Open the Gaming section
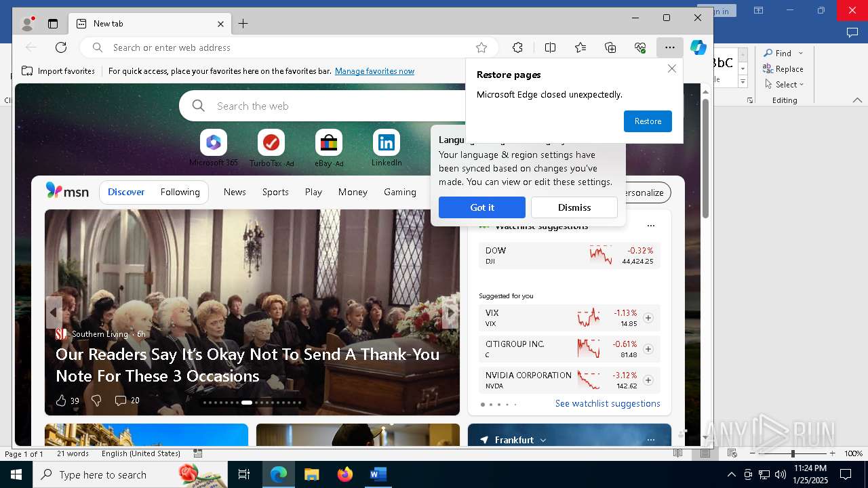The width and height of the screenshot is (868, 488). [400, 192]
